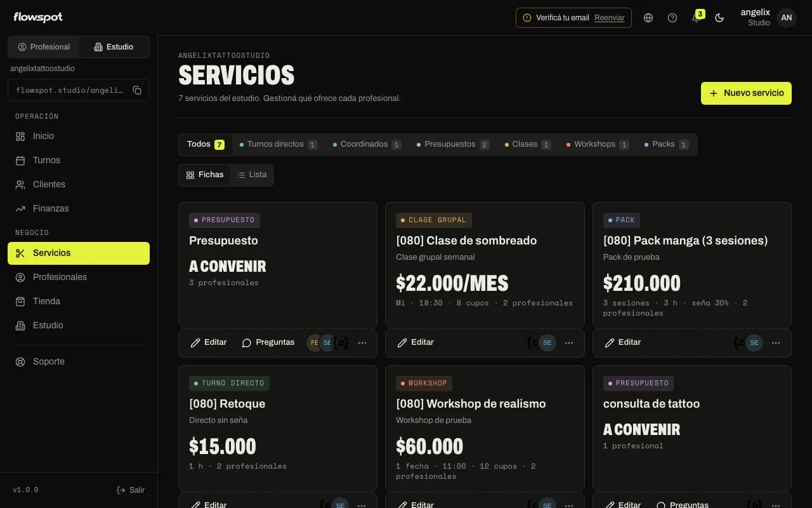Viewport: 812px width, 508px height.
Task: Filter by Presupuestos tab
Action: coord(453,145)
